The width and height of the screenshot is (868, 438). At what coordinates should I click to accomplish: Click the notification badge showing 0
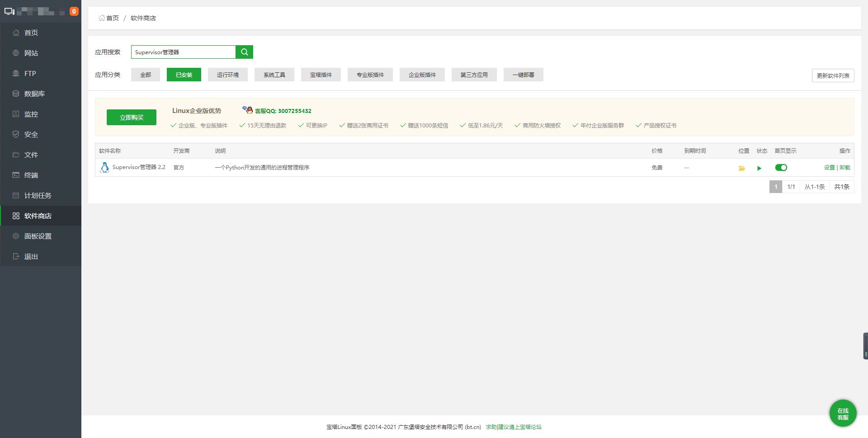(74, 11)
